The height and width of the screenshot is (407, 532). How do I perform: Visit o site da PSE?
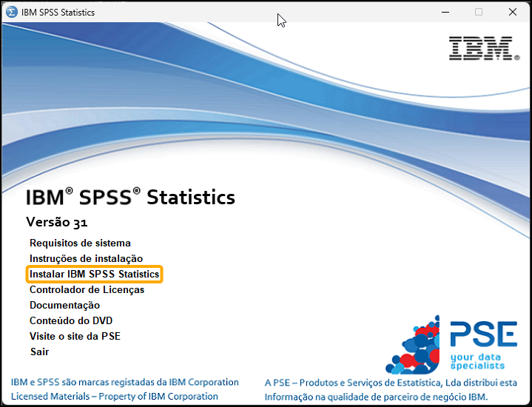pyautogui.click(x=75, y=337)
